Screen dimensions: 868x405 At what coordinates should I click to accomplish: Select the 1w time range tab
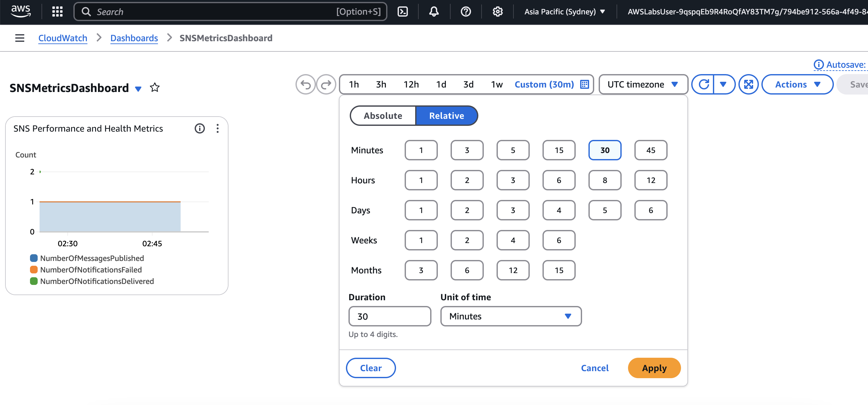(497, 84)
